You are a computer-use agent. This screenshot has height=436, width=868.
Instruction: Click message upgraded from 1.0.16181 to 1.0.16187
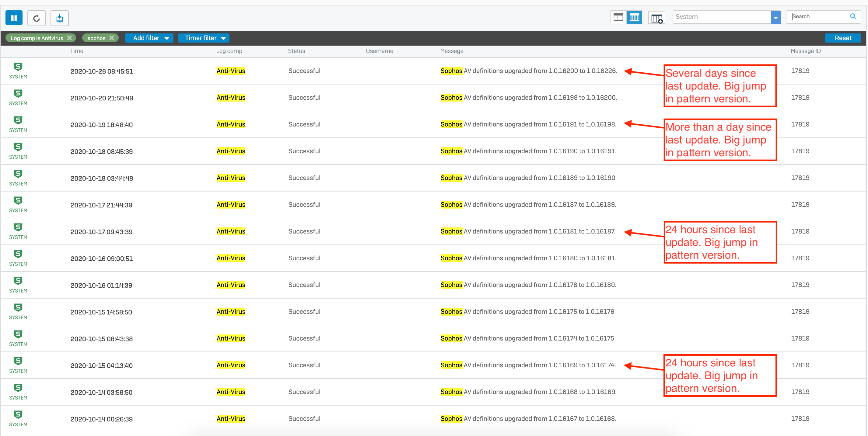click(x=528, y=231)
